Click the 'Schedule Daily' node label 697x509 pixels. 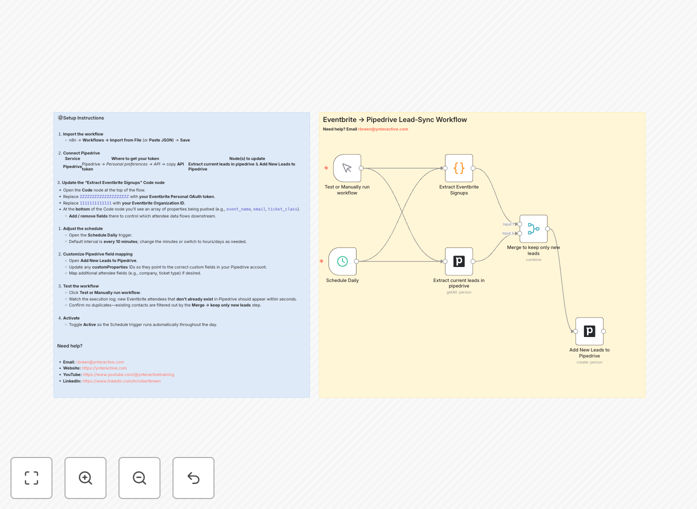[342, 281]
